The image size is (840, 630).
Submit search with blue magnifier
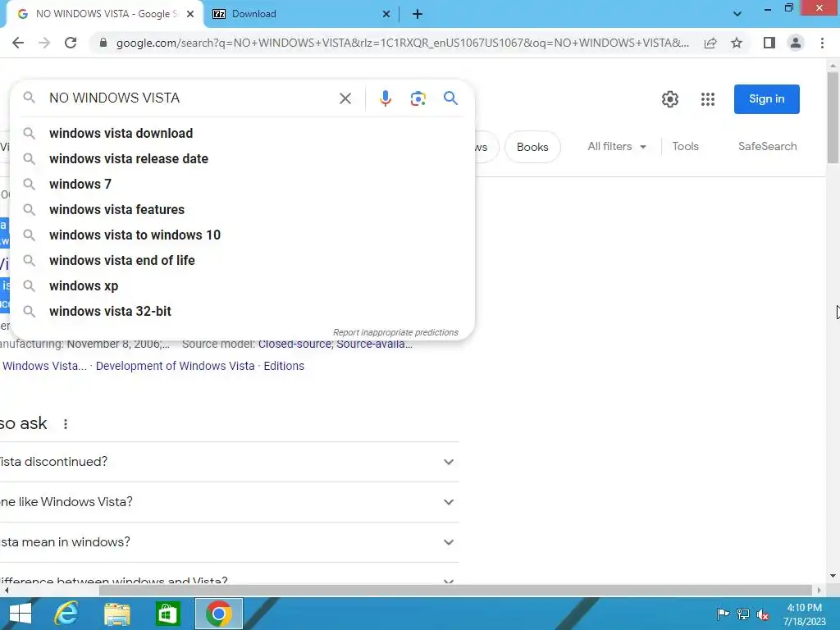[450, 98]
